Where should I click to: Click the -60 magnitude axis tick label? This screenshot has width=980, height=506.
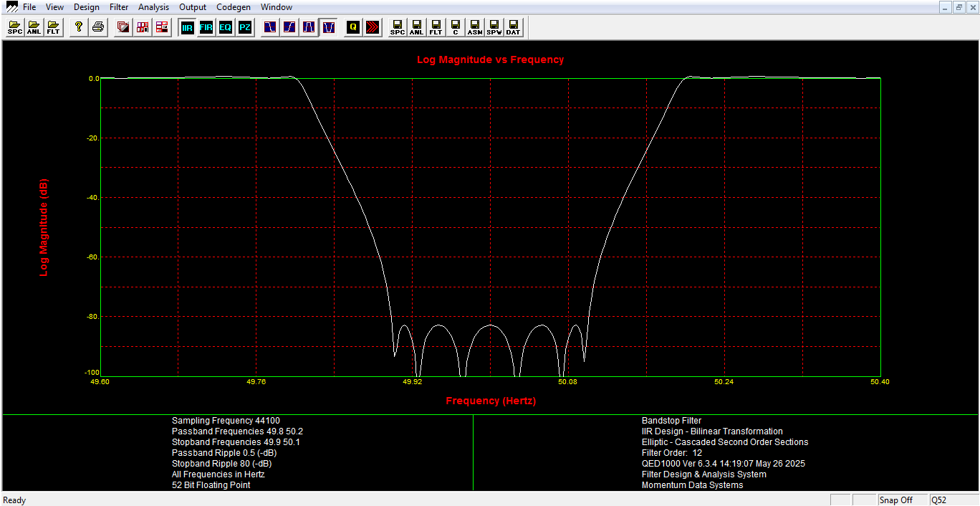click(x=93, y=257)
